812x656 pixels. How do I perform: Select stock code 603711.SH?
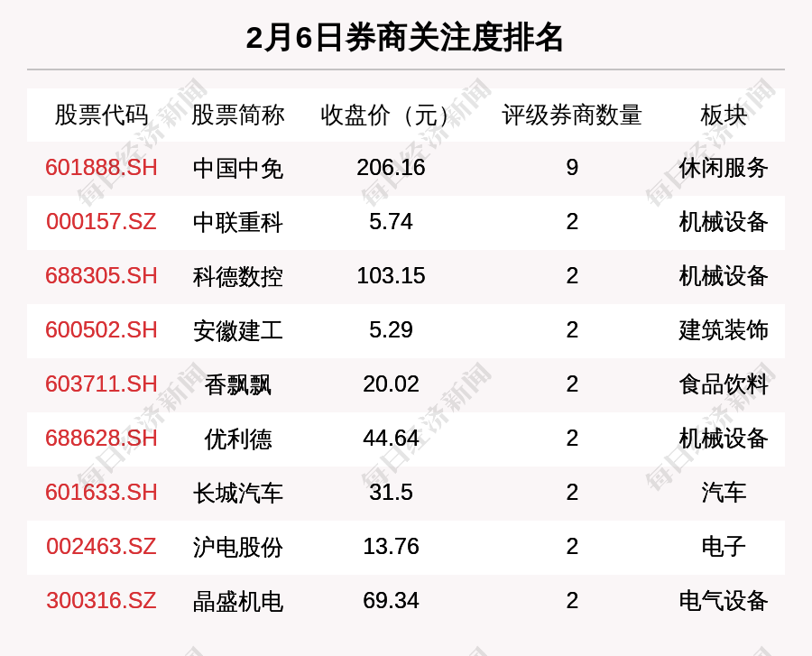(101, 384)
